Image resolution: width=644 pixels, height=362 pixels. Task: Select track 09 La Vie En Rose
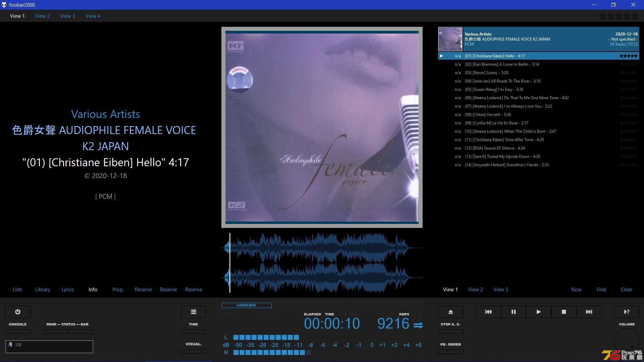click(x=539, y=123)
